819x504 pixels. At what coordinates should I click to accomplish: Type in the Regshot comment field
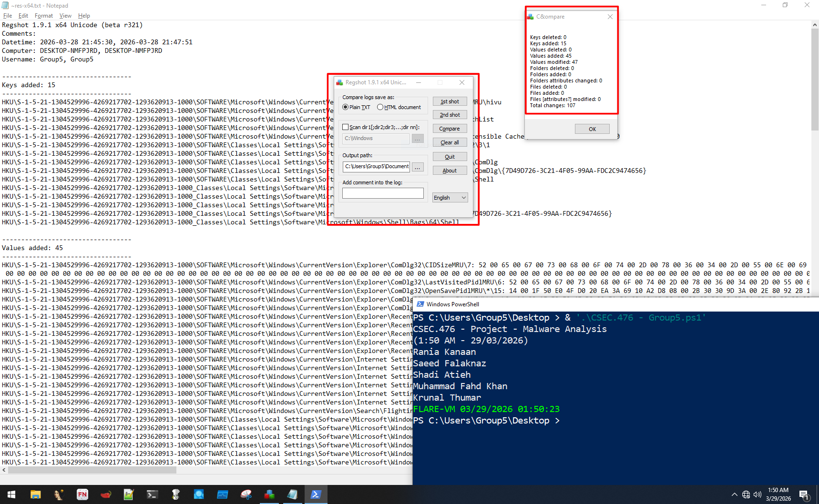383,193
